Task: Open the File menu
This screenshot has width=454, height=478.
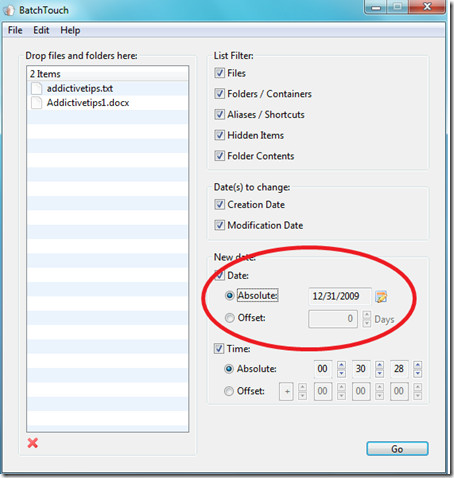Action: (15, 30)
